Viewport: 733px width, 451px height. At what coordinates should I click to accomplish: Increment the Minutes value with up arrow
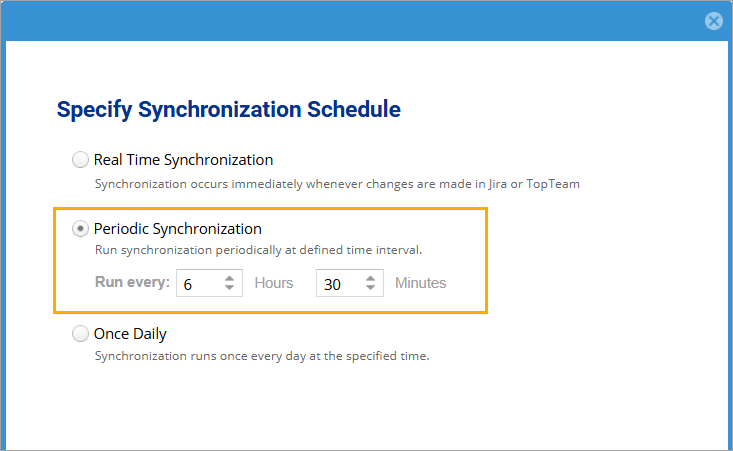(370, 277)
